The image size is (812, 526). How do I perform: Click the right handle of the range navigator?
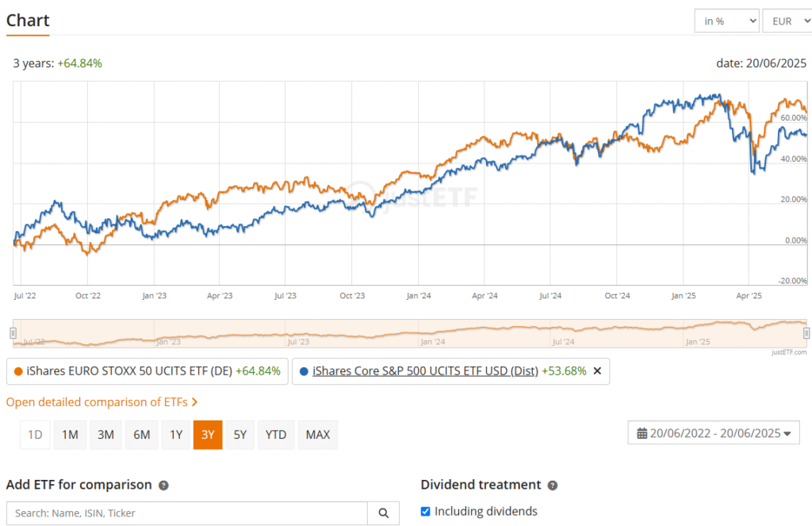point(806,332)
